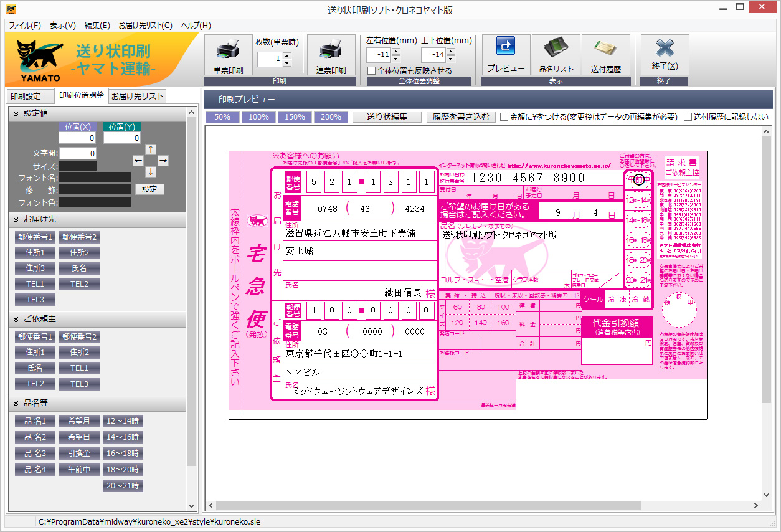Screen dimensions: 781x532
Task: Click the up arrow position nudge button
Action: [x=150, y=149]
